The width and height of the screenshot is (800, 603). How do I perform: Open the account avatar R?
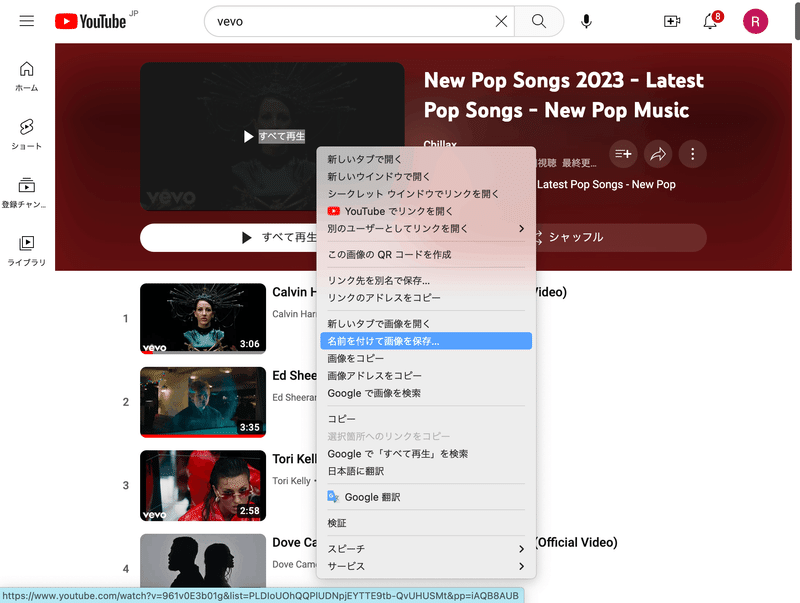[755, 21]
